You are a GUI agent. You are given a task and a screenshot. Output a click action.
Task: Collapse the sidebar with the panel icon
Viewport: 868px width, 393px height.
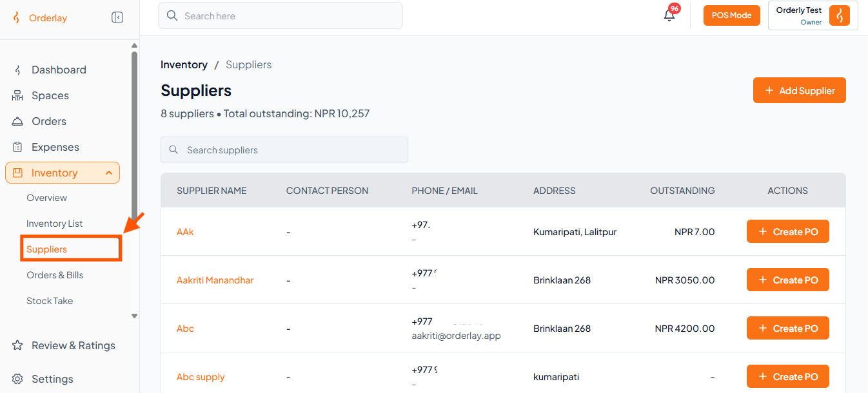(x=117, y=17)
